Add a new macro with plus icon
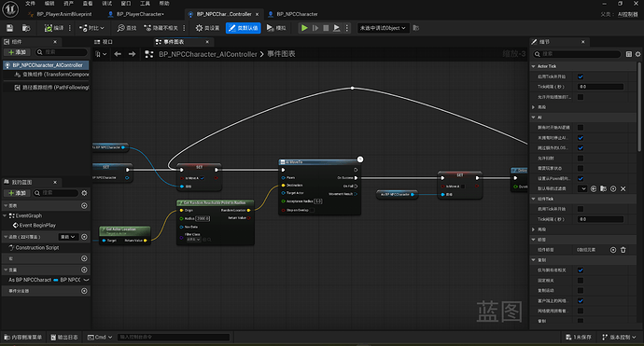The image size is (644, 346). (x=84, y=258)
